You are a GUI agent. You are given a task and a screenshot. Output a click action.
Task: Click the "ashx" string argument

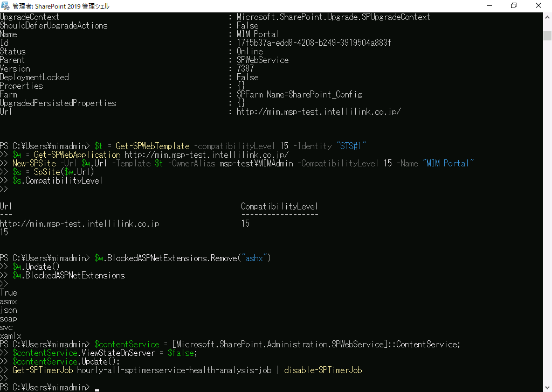coord(254,258)
